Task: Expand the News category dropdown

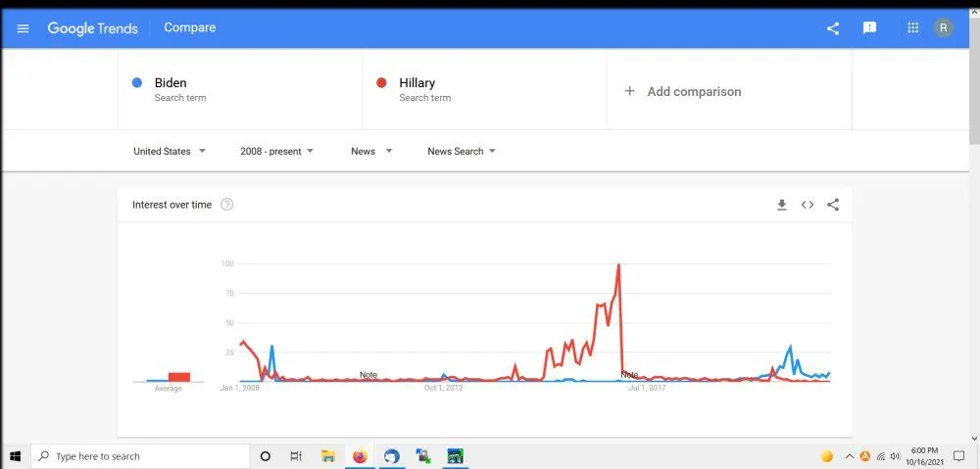Action: [371, 151]
